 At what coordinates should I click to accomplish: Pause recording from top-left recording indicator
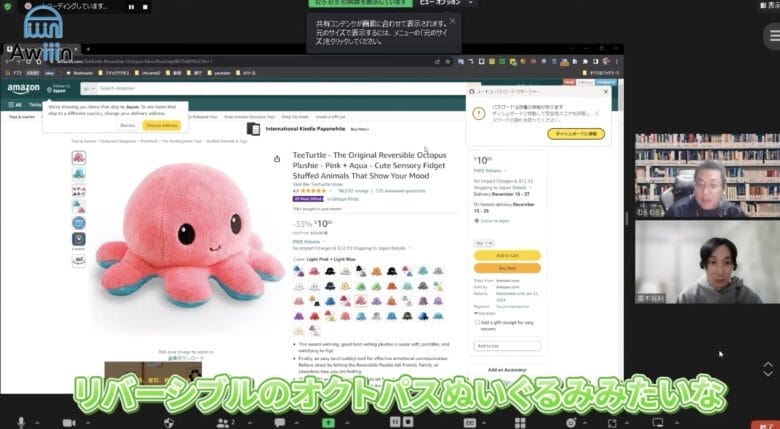point(131,7)
